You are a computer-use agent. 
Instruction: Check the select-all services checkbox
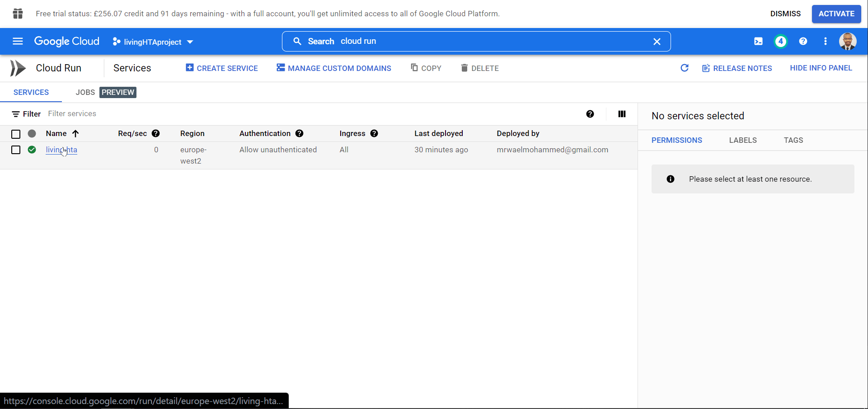tap(16, 134)
